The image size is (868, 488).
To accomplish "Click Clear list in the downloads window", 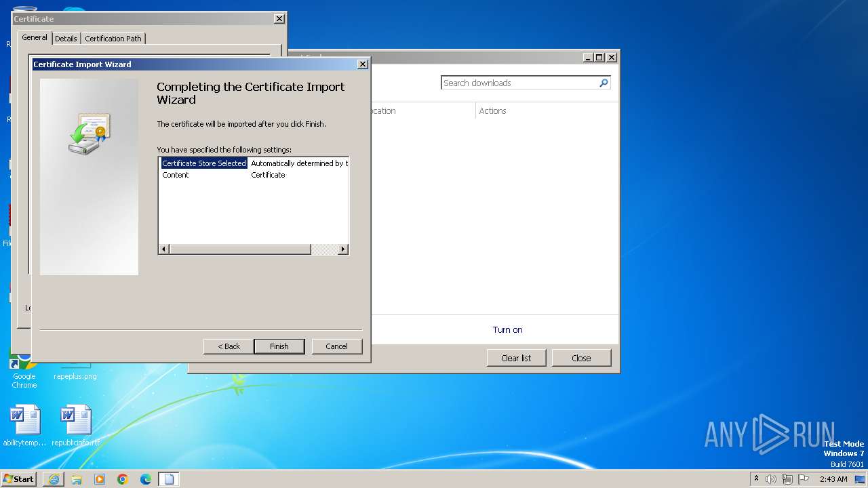I will click(x=516, y=358).
